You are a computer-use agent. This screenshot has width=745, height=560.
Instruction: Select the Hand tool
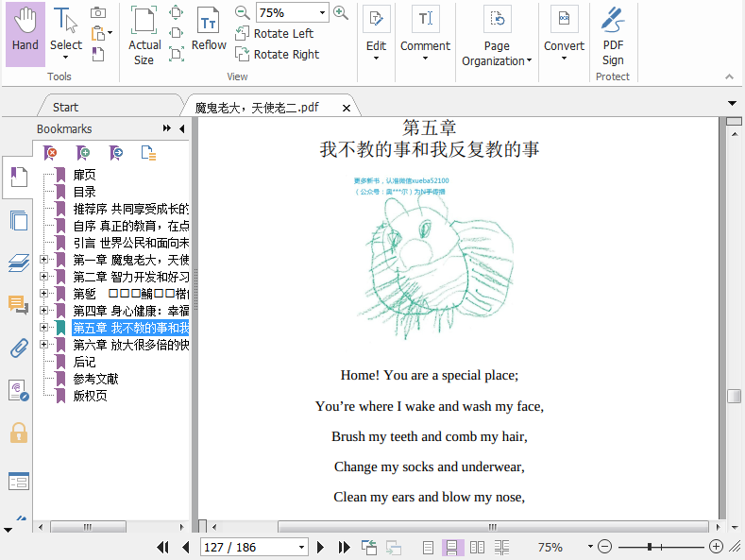25,33
